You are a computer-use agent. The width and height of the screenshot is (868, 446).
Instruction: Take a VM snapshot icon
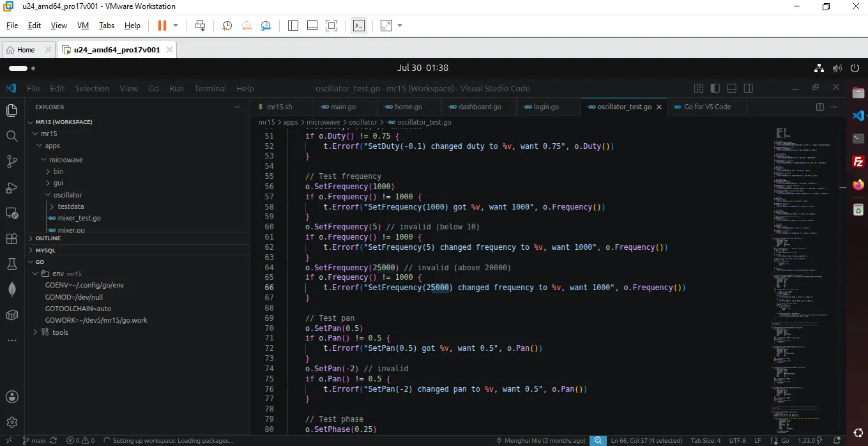point(227,26)
